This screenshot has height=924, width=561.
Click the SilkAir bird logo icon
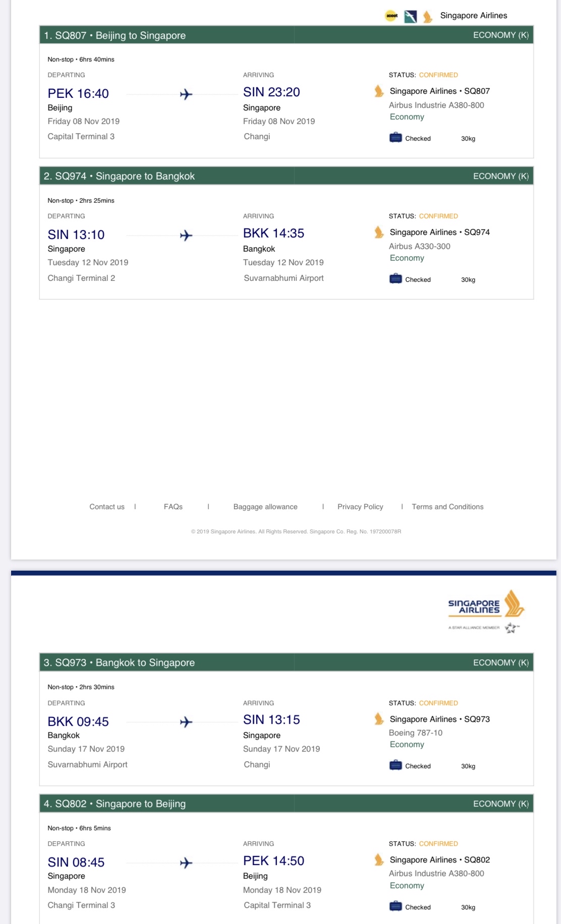(x=410, y=17)
